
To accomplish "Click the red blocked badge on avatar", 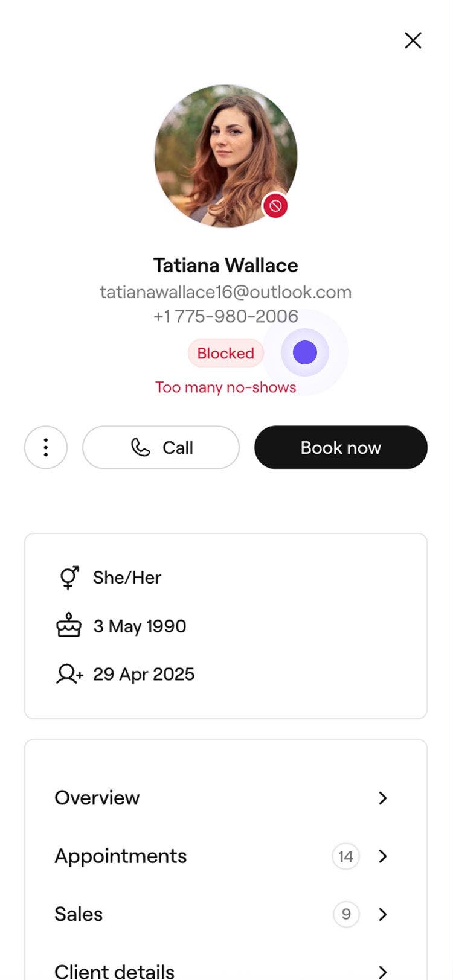I will [275, 206].
